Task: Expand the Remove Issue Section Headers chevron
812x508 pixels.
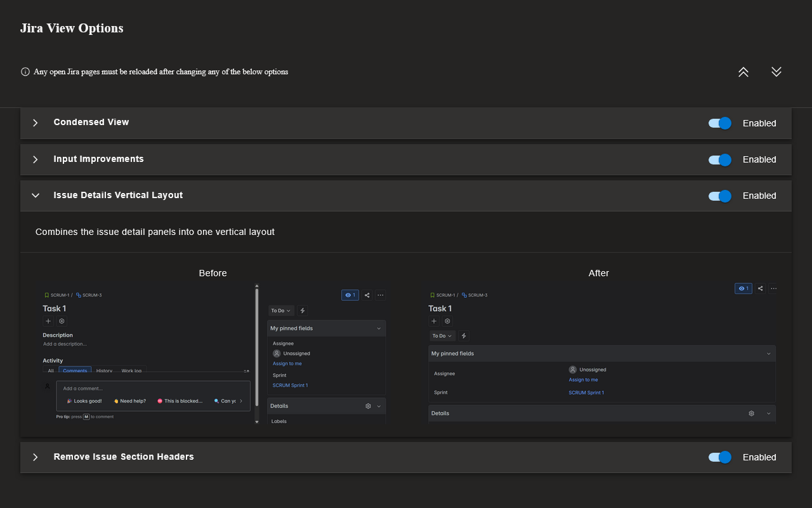Action: pos(36,457)
